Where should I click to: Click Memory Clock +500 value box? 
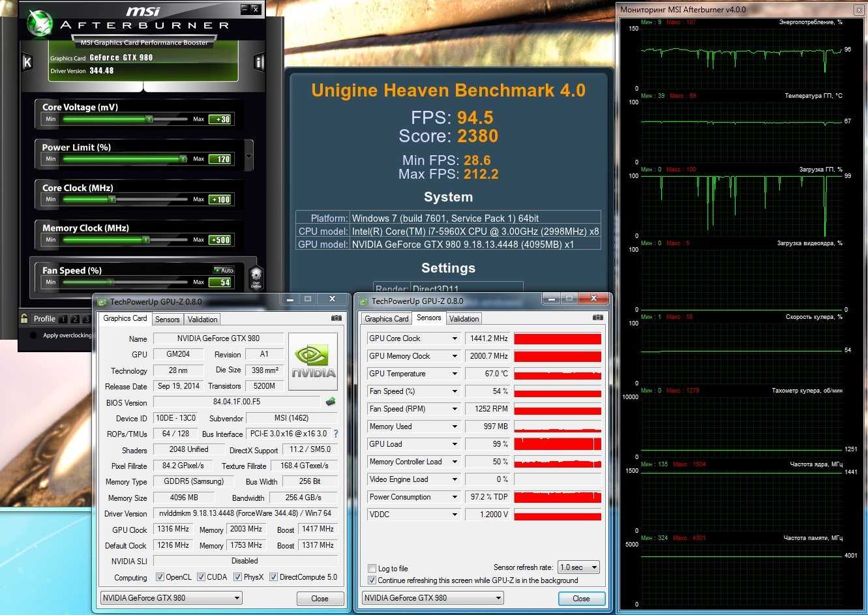[x=220, y=240]
